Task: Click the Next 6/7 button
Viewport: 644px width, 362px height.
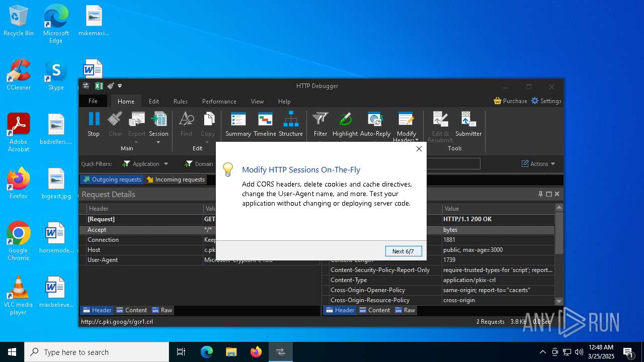Action: 404,251
